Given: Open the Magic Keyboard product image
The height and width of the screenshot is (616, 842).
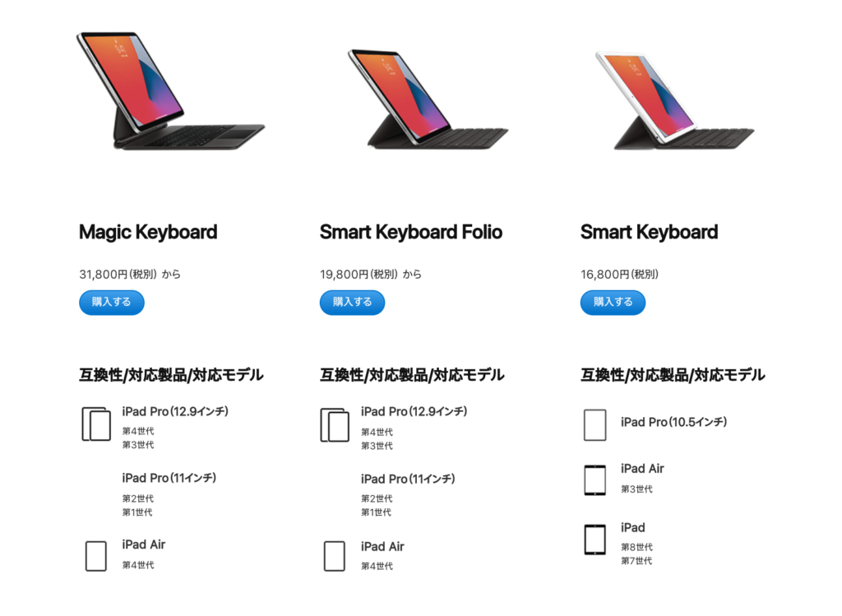Looking at the screenshot, I should (x=170, y=90).
